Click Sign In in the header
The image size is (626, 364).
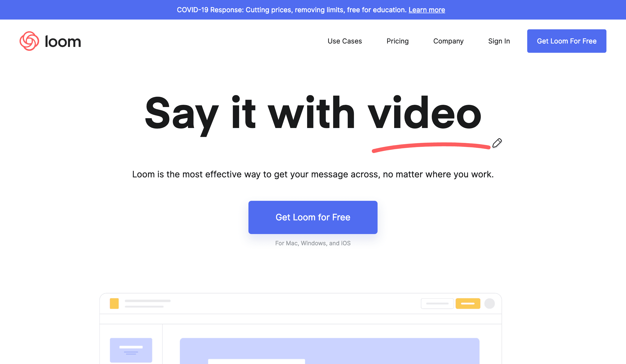pyautogui.click(x=499, y=41)
